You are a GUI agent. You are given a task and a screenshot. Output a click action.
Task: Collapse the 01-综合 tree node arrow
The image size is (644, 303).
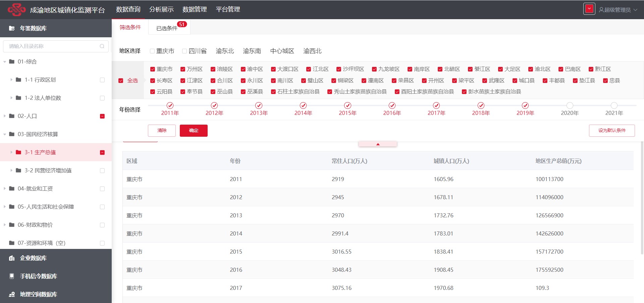coord(5,62)
